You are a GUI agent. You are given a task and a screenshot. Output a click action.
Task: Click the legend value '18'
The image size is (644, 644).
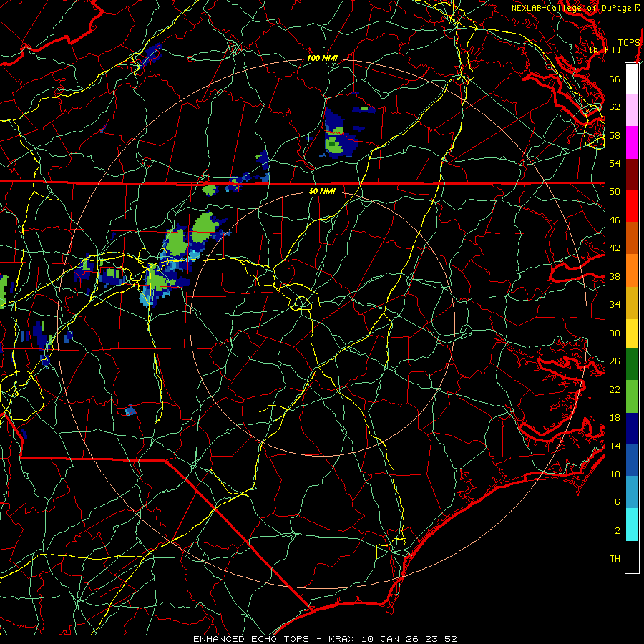coord(615,418)
